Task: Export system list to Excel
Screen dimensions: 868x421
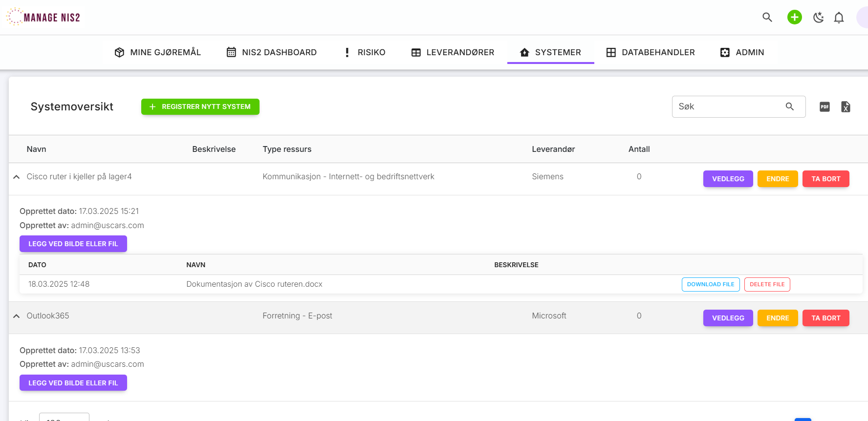Action: (x=846, y=107)
